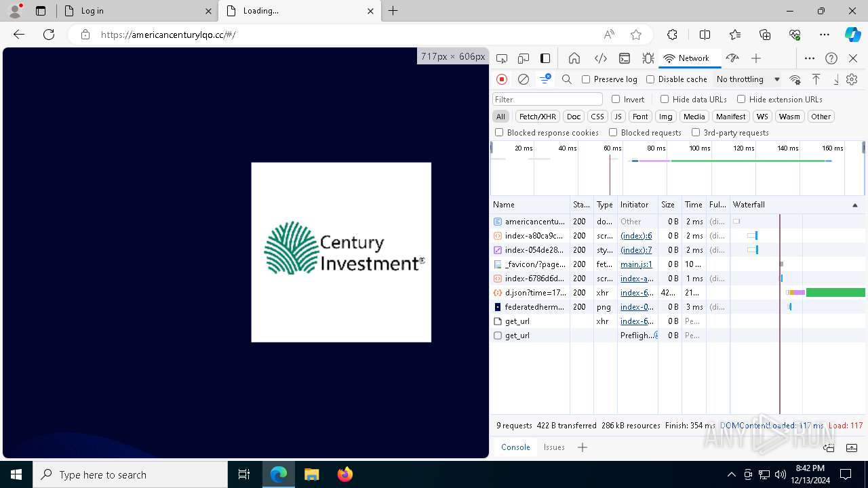868x488 pixels.
Task: Stop recording network log
Action: pyautogui.click(x=502, y=79)
